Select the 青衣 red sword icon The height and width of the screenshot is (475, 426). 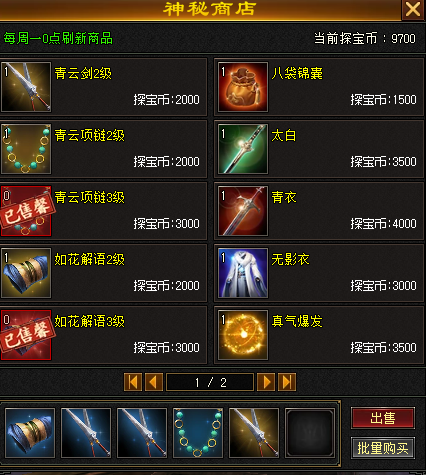(x=243, y=211)
